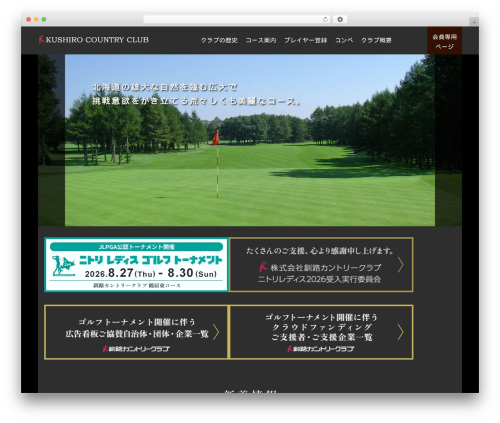Open the クラブ概要 menu item
This screenshot has width=500, height=423.
(x=376, y=40)
